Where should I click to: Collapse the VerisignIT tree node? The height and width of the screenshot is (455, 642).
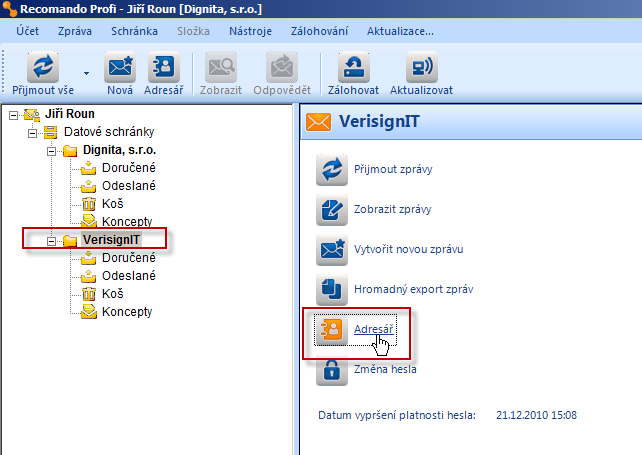51,241
